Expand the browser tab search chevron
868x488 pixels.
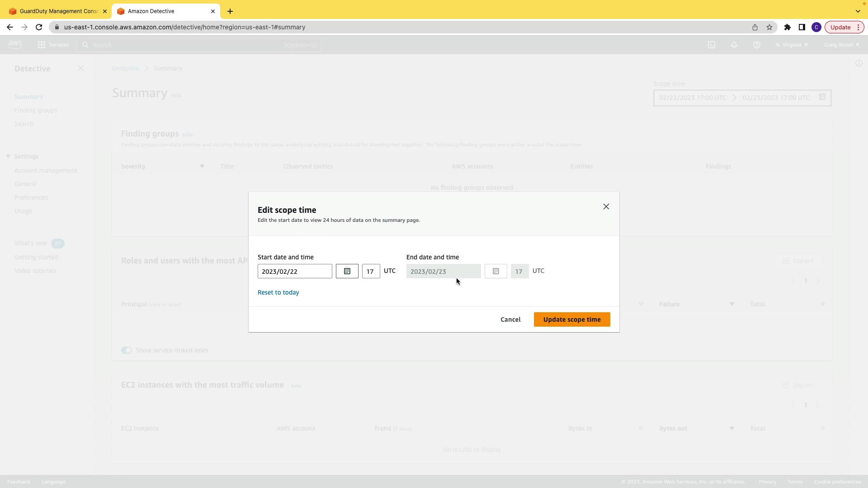point(858,11)
